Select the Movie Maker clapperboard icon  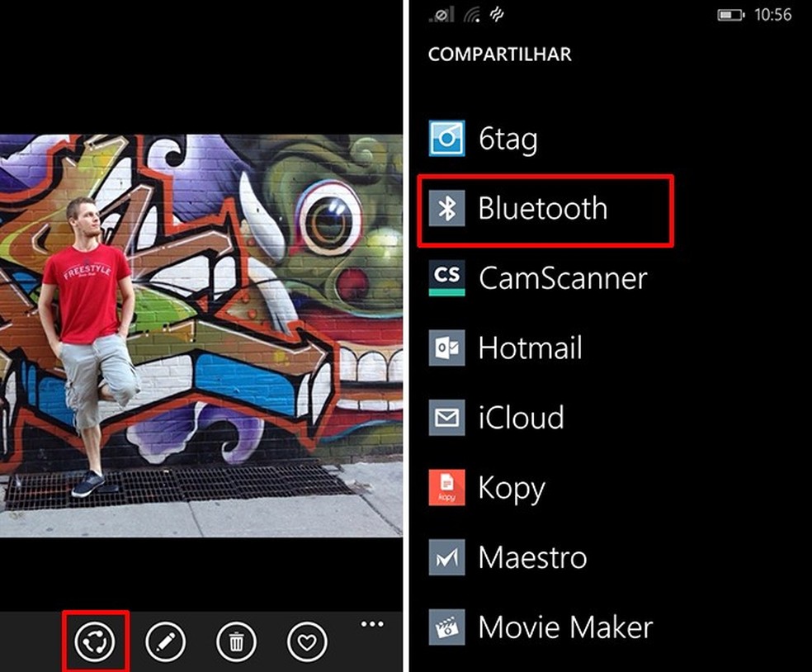click(x=446, y=627)
